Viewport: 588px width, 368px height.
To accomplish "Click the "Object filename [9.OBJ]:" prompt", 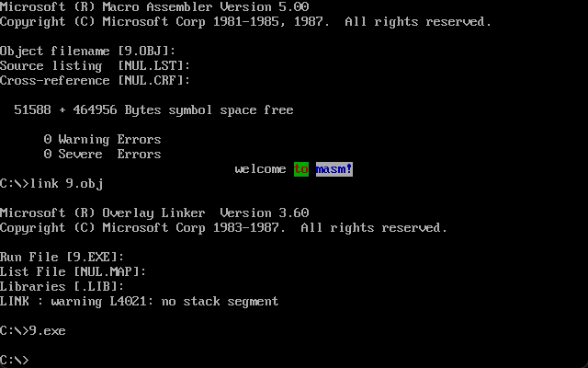I will pyautogui.click(x=88, y=52).
